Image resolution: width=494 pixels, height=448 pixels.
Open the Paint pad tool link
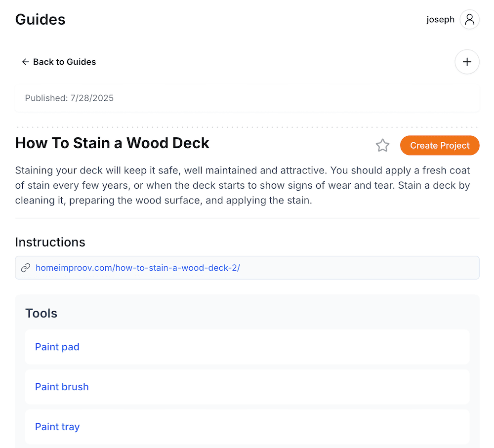pos(57,347)
